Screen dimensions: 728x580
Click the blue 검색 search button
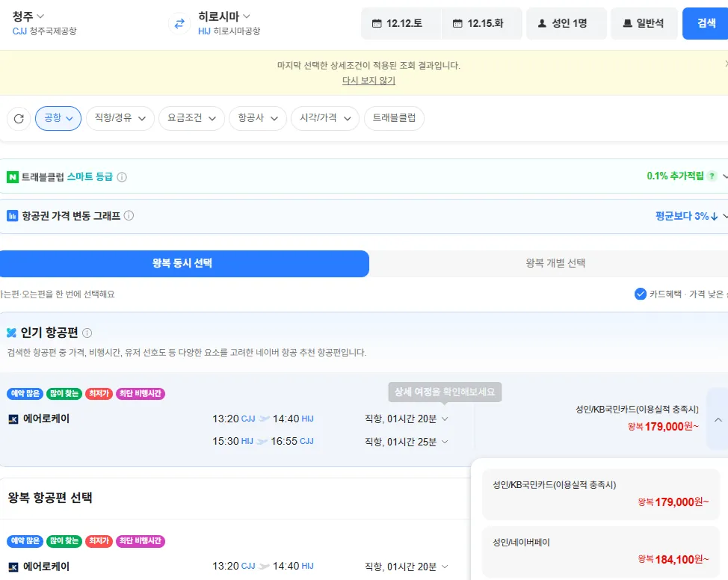(706, 23)
